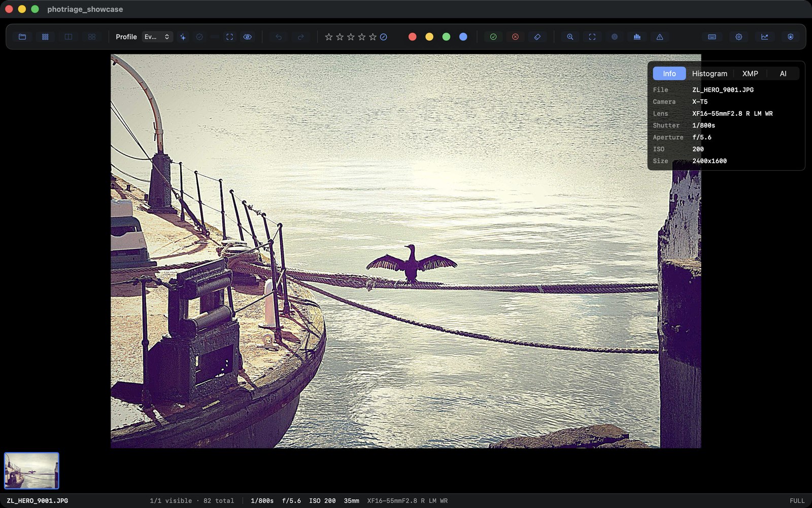The width and height of the screenshot is (812, 508).
Task: Reject photo with the red X icon
Action: 515,37
